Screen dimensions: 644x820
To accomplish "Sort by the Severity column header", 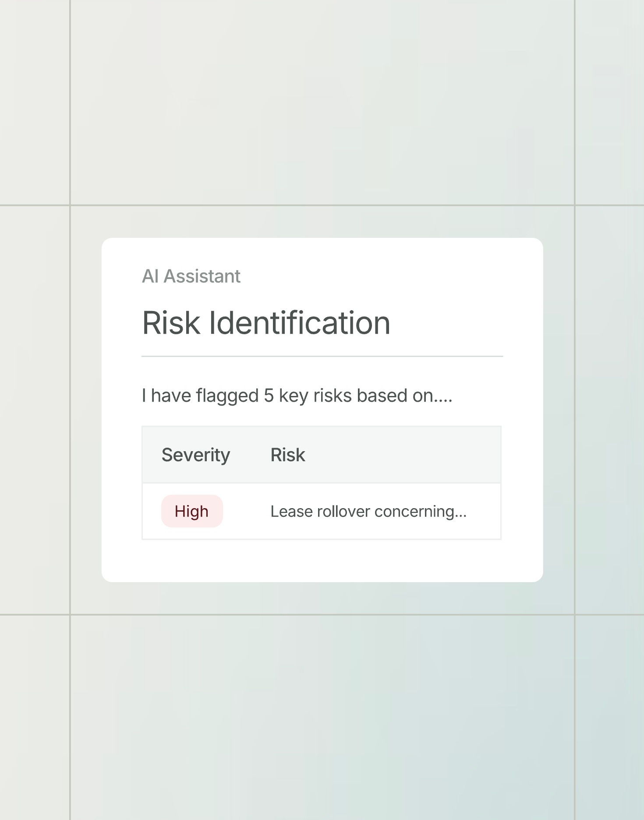I will click(195, 455).
